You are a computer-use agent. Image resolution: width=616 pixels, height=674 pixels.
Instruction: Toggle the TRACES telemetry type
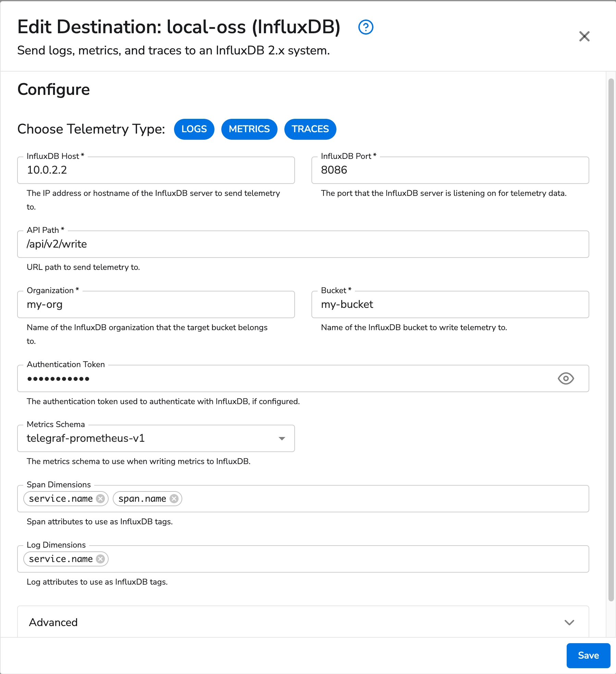pyautogui.click(x=310, y=129)
